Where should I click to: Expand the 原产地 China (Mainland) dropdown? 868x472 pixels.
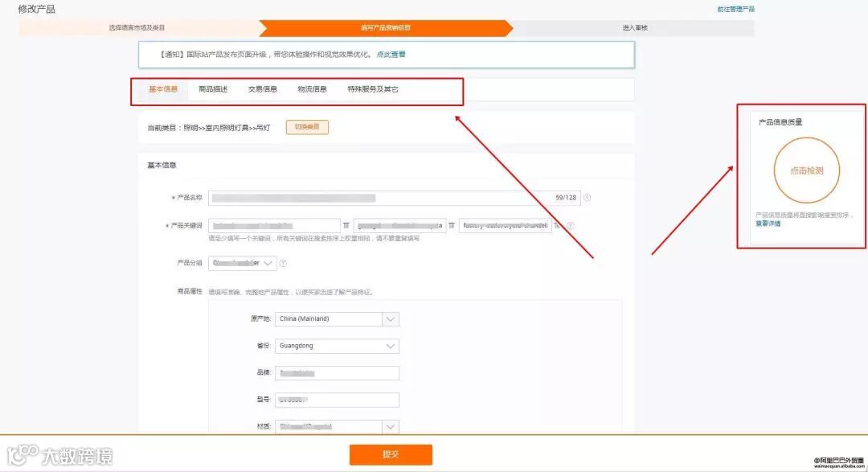pos(391,319)
